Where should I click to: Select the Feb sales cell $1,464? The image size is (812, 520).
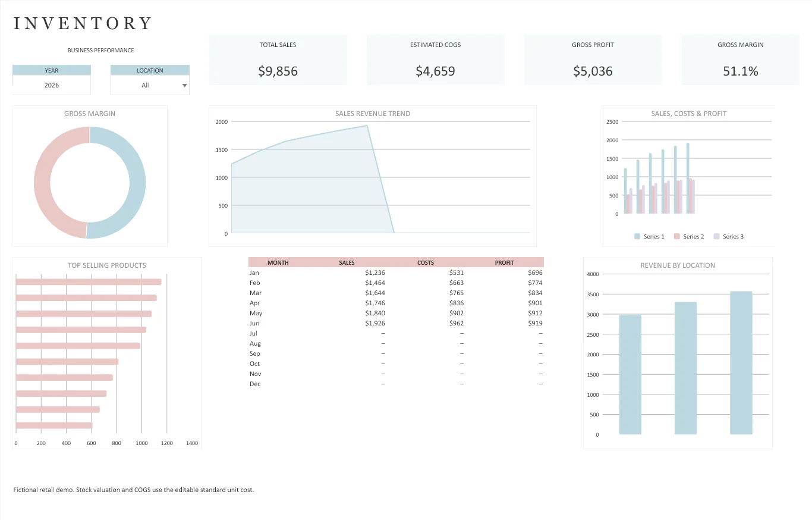point(375,283)
